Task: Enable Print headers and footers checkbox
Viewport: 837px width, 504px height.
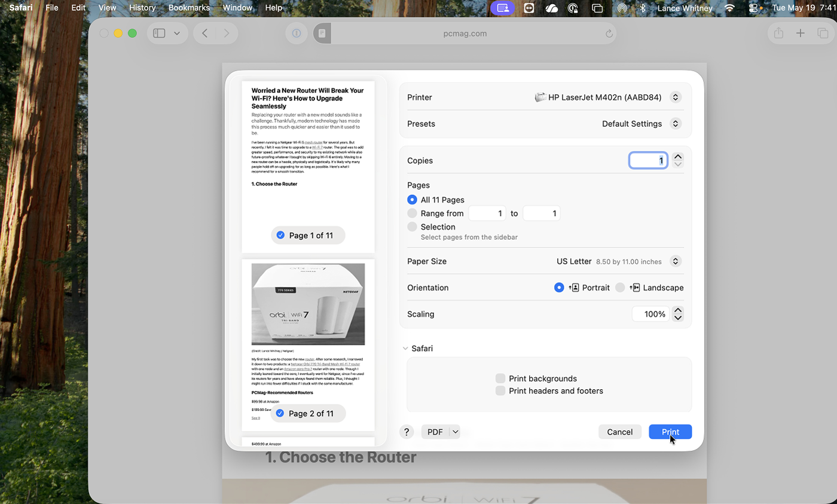Action: pyautogui.click(x=500, y=391)
